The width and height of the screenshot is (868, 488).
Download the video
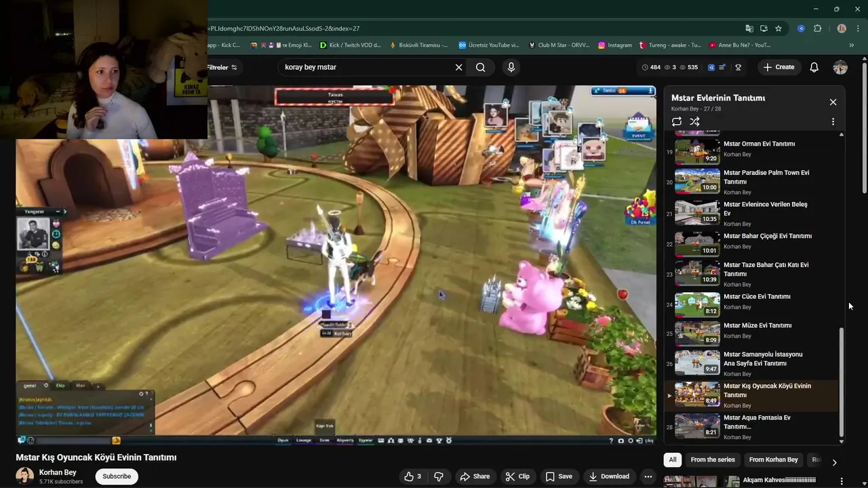tap(608, 476)
